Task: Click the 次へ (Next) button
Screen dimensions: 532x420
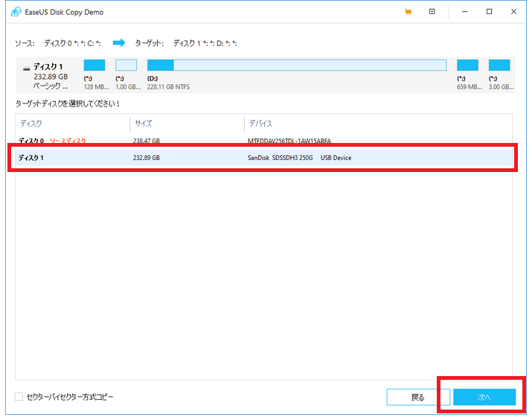Action: [x=484, y=397]
